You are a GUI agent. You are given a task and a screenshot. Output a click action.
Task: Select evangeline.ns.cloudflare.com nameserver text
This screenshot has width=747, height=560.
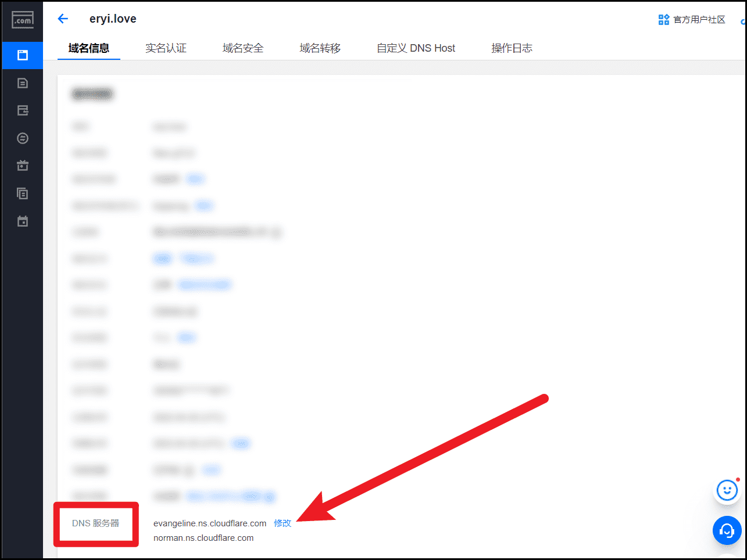point(210,523)
